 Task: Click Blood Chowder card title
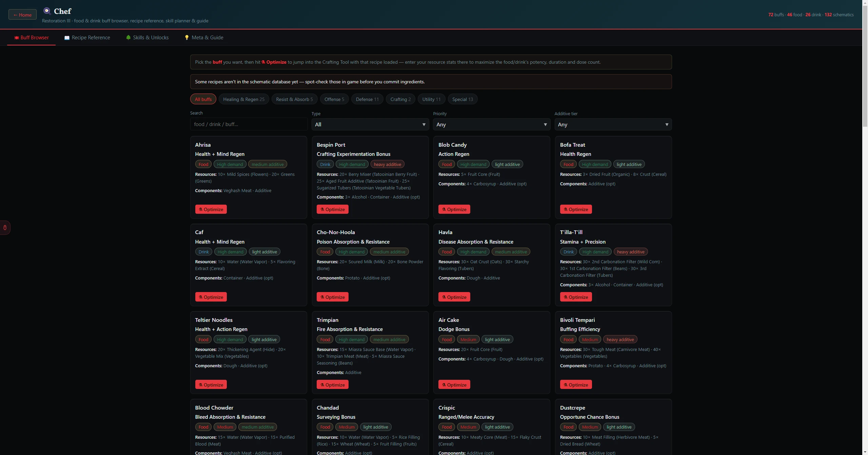coord(214,408)
